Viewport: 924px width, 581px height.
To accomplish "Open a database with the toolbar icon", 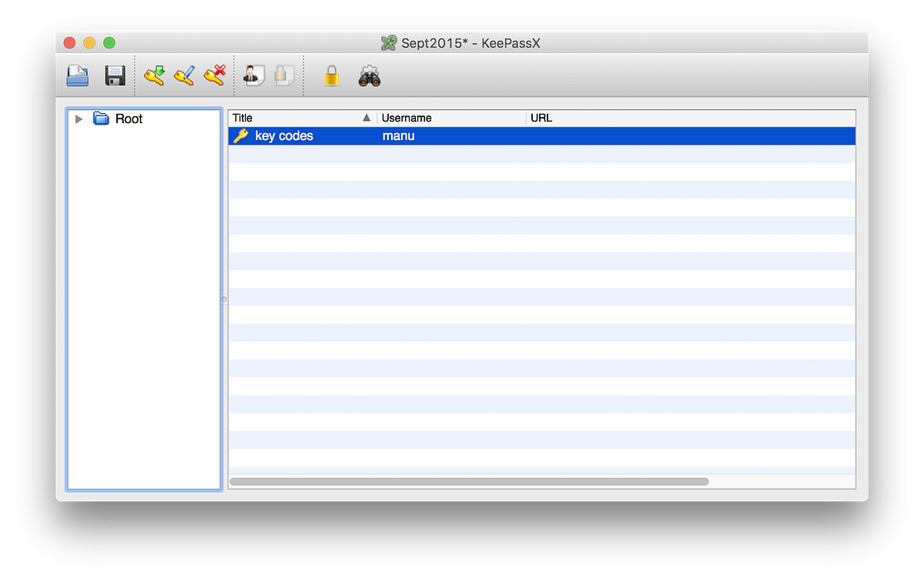I will [77, 75].
